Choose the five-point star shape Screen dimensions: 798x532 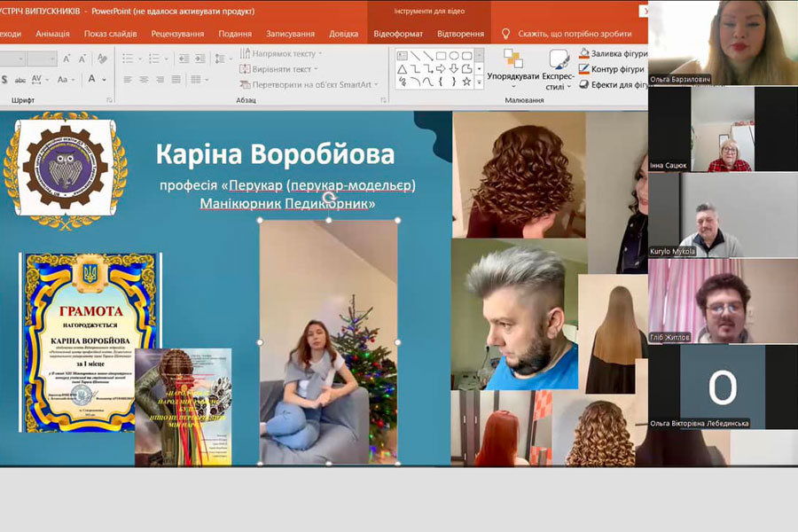[x=466, y=82]
